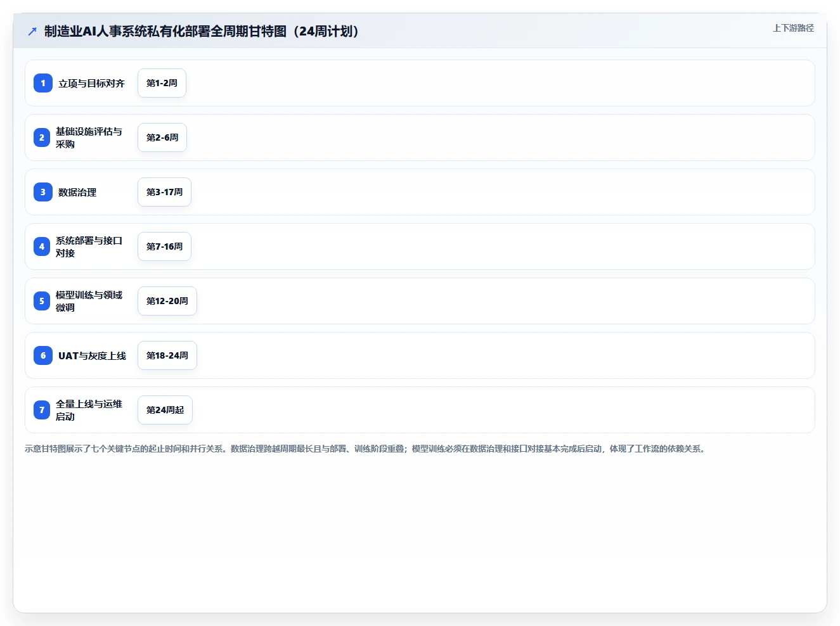Click the number 5 badge for 模型训练与领域微调
This screenshot has height=626, width=840.
pyautogui.click(x=42, y=301)
